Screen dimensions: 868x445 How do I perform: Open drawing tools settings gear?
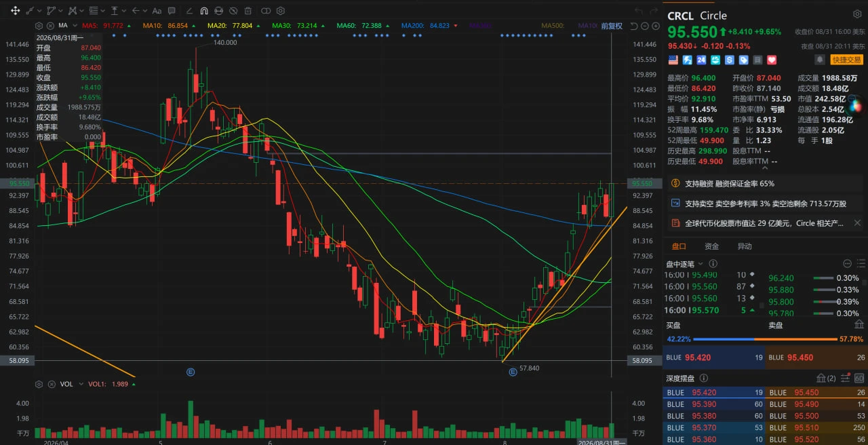click(281, 11)
